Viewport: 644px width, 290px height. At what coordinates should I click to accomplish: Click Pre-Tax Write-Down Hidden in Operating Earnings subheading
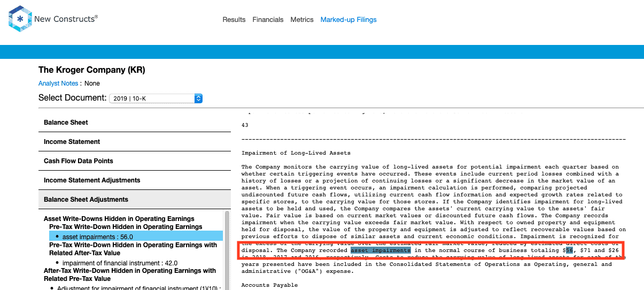click(126, 227)
